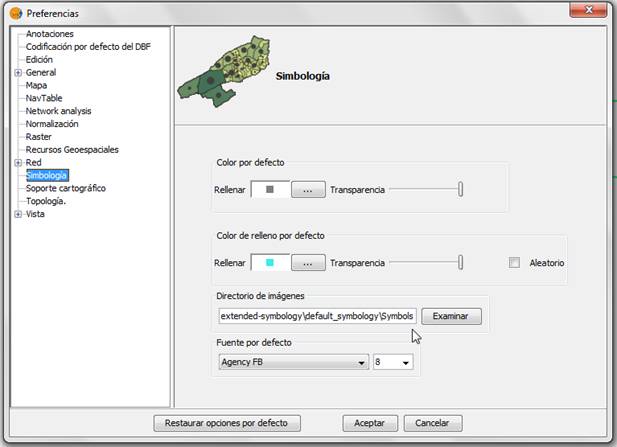Viewport: 617px width, 447px height.
Task: Click the Cancelar button
Action: (x=433, y=423)
